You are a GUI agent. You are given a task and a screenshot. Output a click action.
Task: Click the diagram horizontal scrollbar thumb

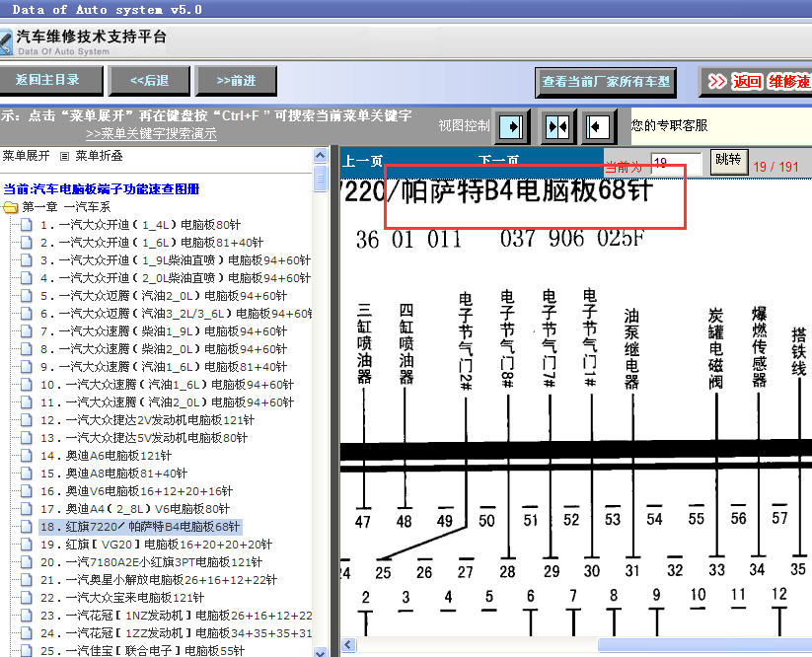click(x=704, y=644)
